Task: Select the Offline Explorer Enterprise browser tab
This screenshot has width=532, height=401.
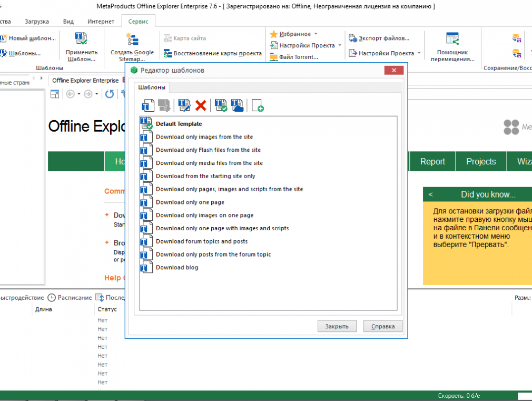Action: coord(85,81)
